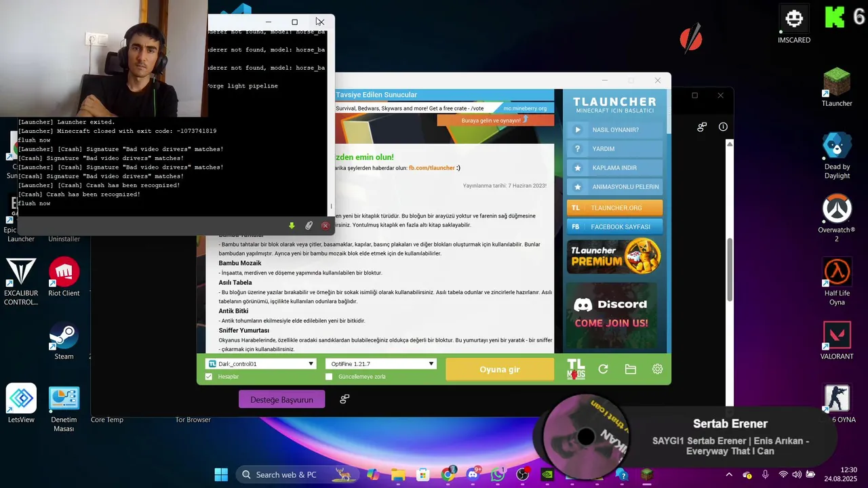The height and width of the screenshot is (488, 868).
Task: Click the paperclip icon in console window
Action: tap(309, 226)
